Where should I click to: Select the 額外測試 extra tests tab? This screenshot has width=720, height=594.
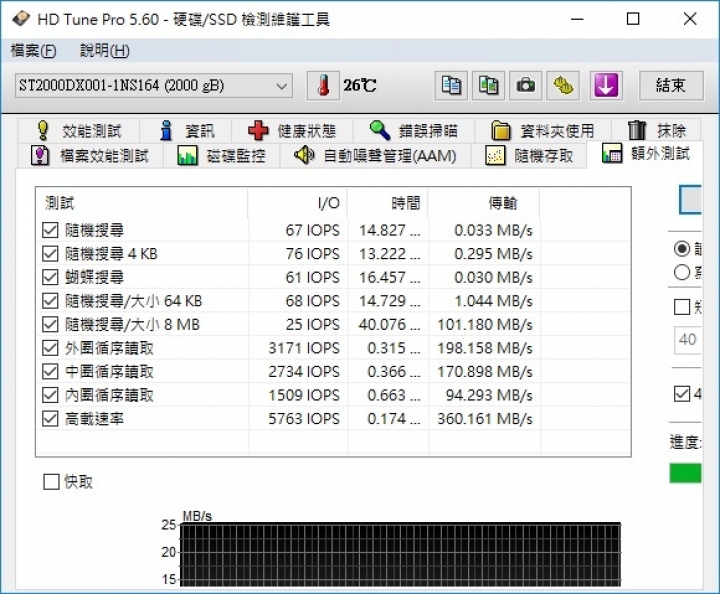click(645, 154)
